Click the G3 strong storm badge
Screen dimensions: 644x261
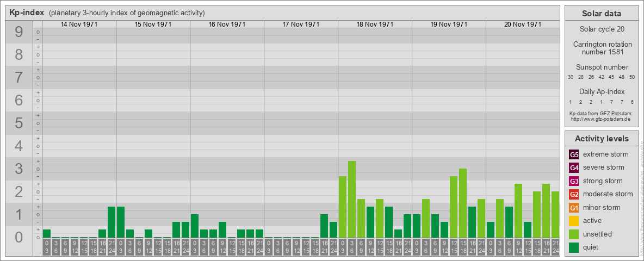[x=574, y=181]
